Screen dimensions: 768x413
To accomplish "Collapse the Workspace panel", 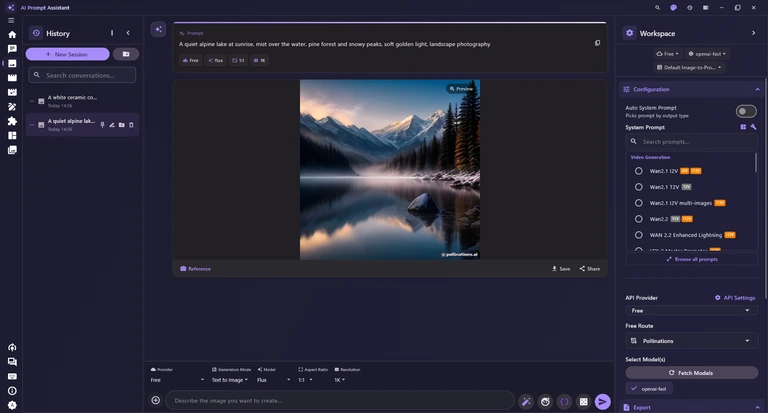I will [x=753, y=33].
